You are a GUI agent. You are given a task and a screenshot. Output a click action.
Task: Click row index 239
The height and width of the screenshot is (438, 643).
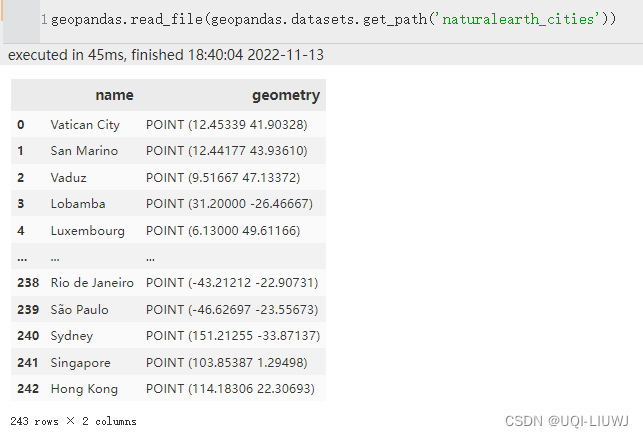(x=28, y=309)
